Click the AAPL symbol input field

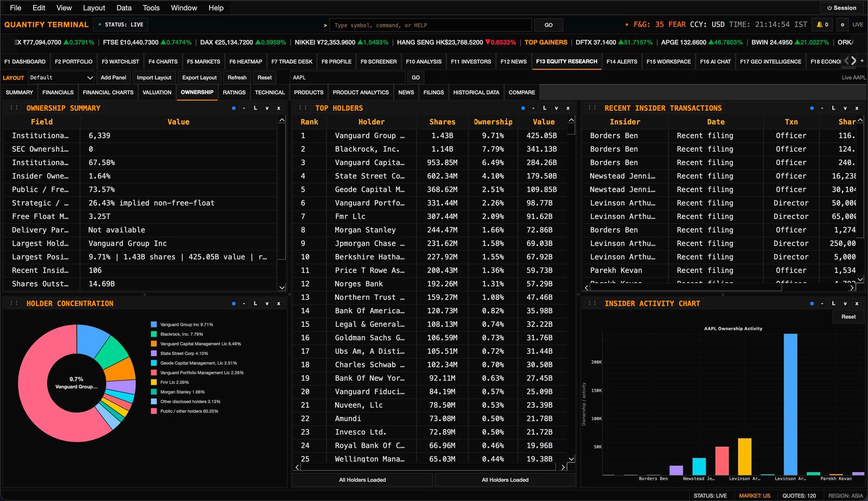click(x=348, y=78)
